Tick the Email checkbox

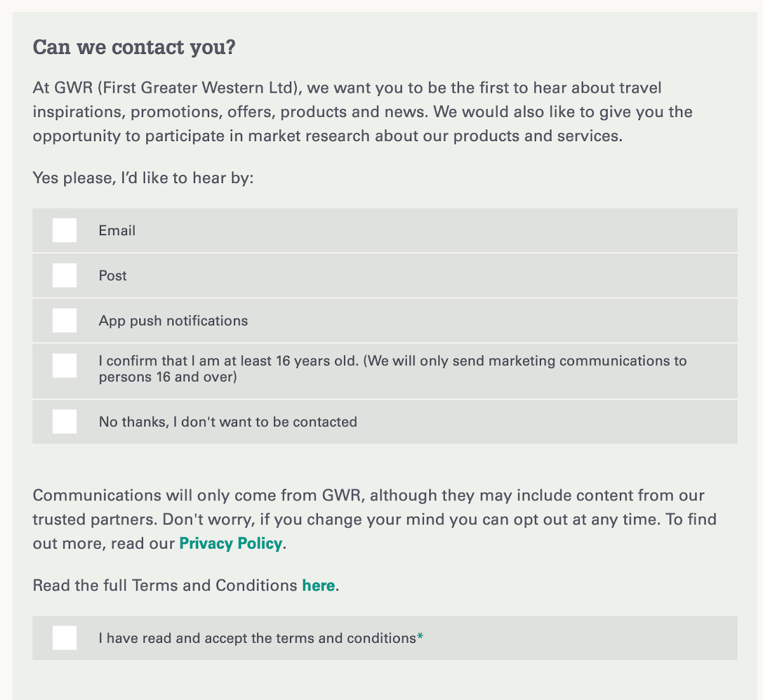64,230
